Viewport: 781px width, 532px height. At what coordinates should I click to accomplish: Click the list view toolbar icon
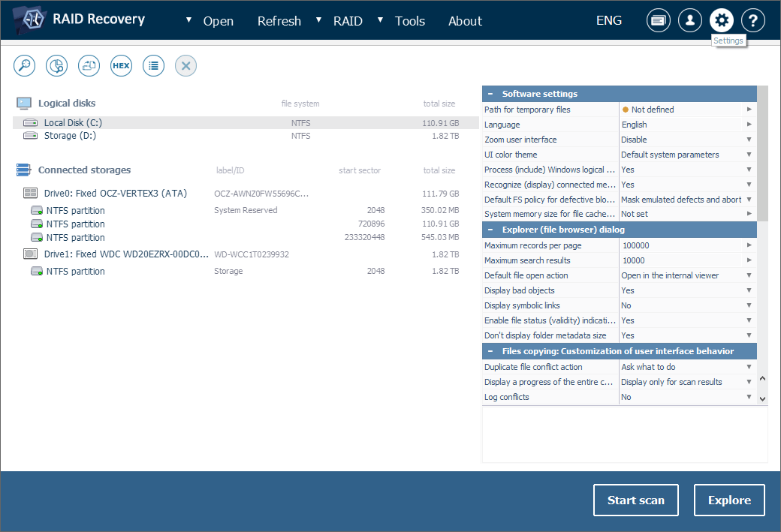[x=153, y=66]
